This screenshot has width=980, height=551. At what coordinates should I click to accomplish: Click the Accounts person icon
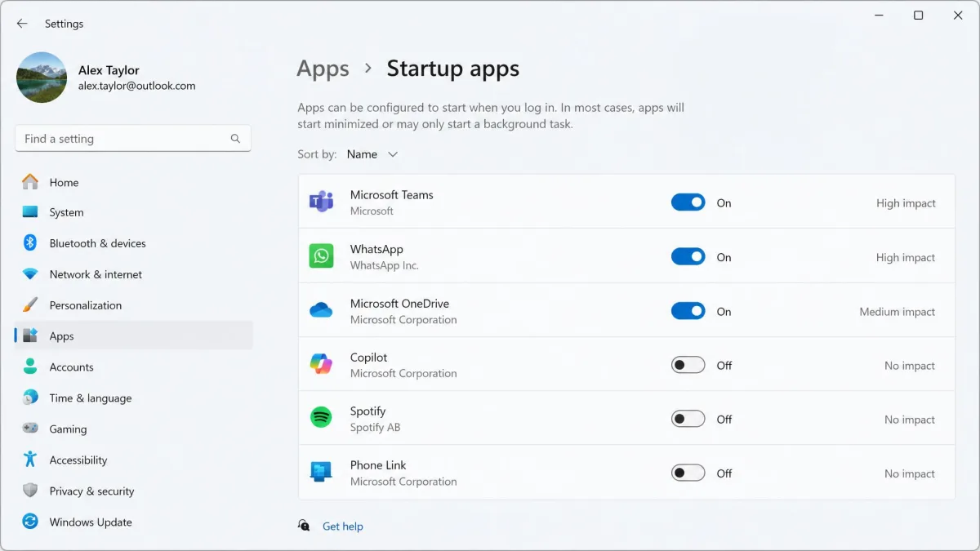click(30, 367)
